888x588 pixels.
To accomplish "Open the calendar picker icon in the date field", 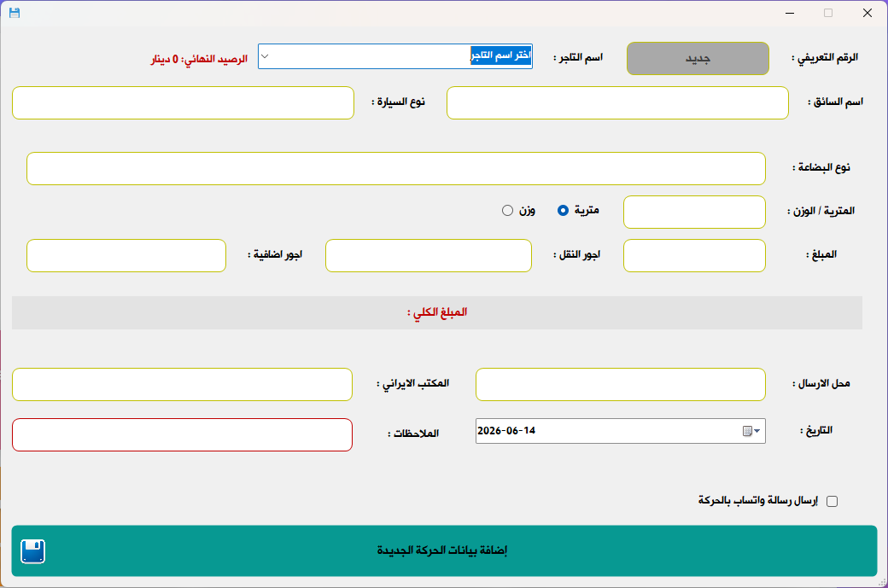I will [x=751, y=431].
